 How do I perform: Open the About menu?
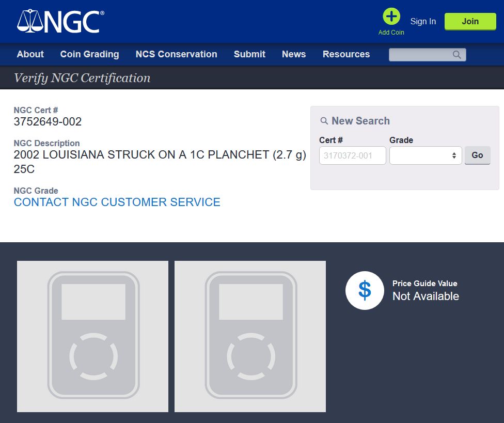[30, 54]
